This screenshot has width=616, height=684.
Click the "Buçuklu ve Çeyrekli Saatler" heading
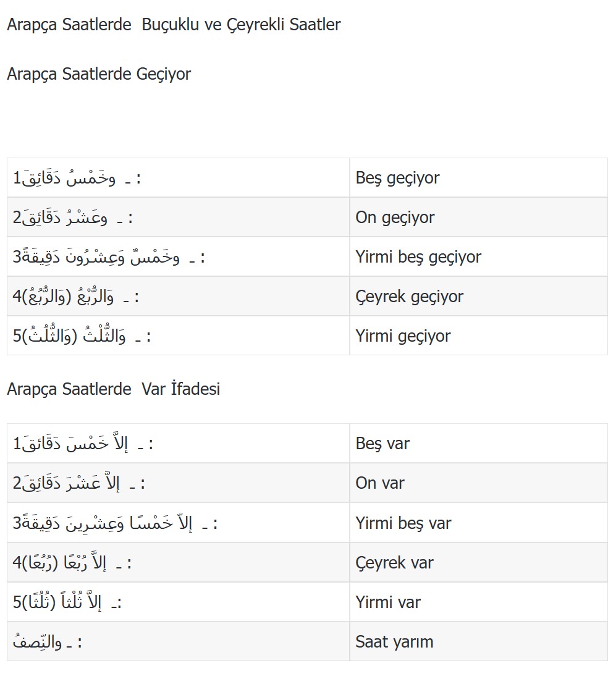[174, 25]
